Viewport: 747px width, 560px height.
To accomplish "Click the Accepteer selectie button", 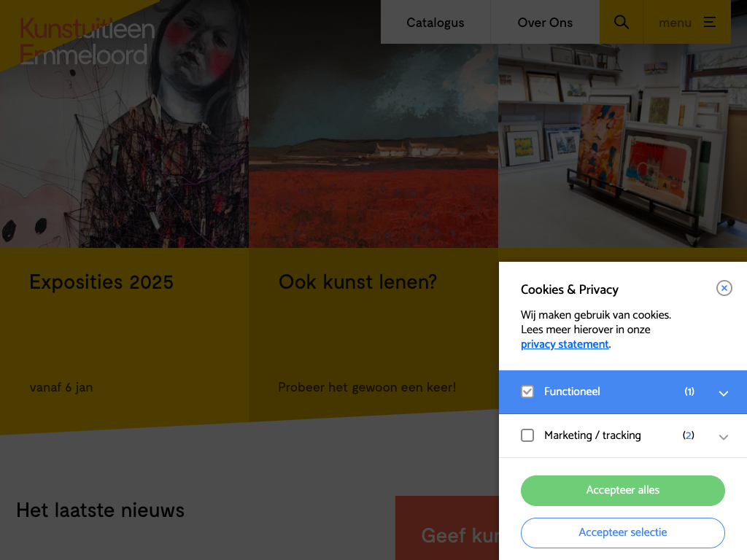I will click(623, 533).
